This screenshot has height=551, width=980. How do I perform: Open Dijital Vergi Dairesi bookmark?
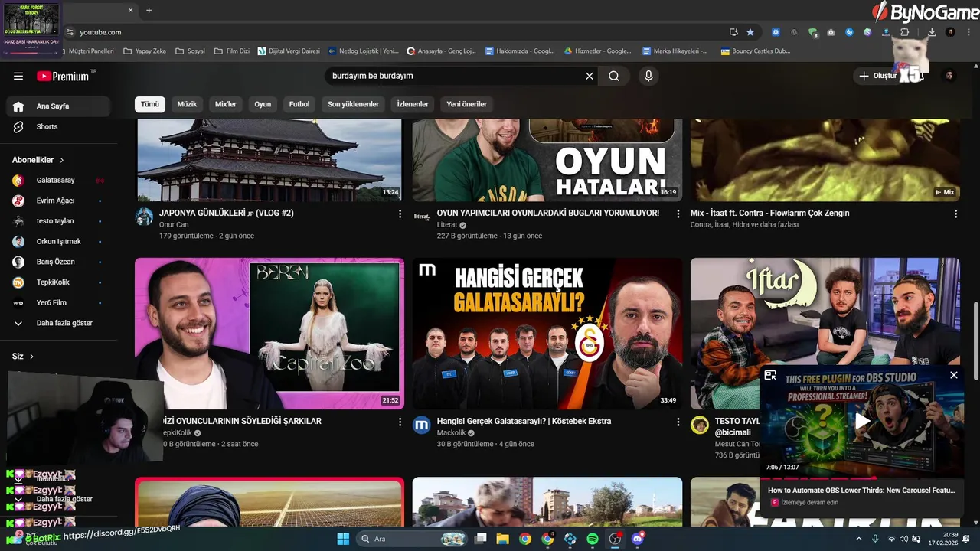point(289,51)
